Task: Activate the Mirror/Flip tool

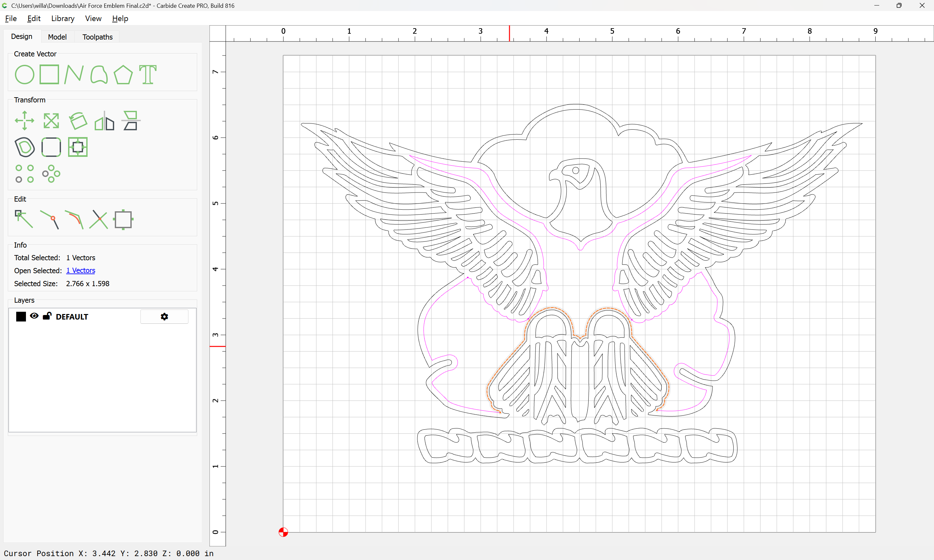Action: [x=104, y=121]
